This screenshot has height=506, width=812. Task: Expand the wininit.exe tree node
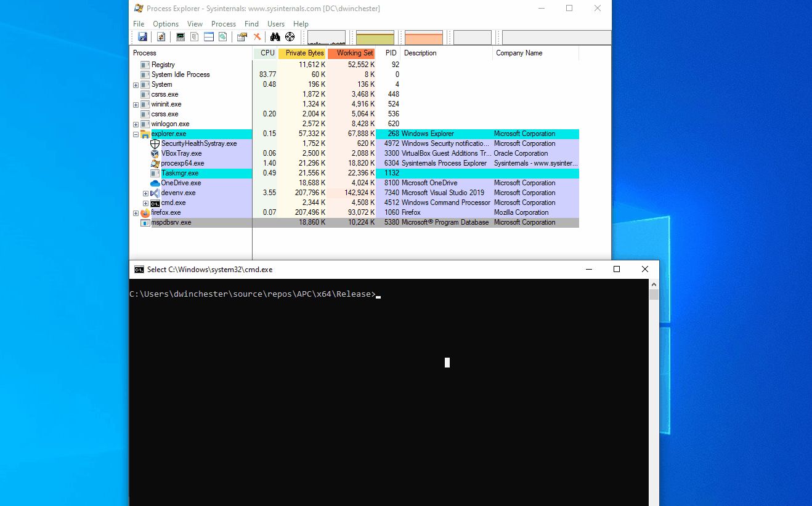click(x=136, y=105)
